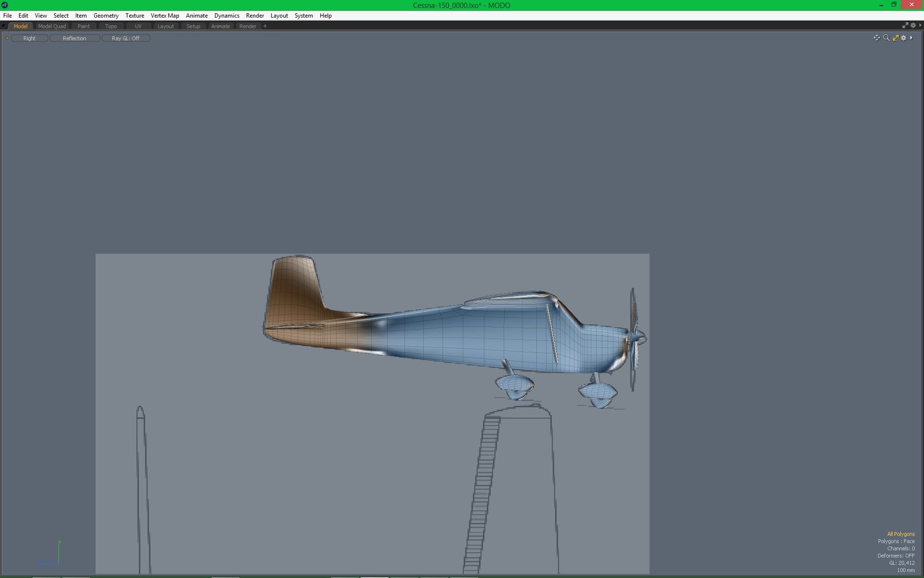Switch to the Layout tab
924x578 pixels.
(165, 26)
